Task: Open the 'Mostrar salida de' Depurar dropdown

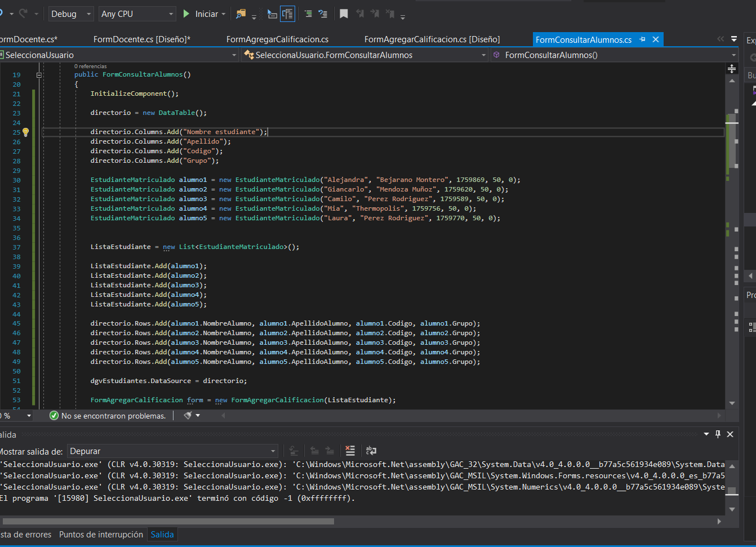Action: [x=173, y=451]
